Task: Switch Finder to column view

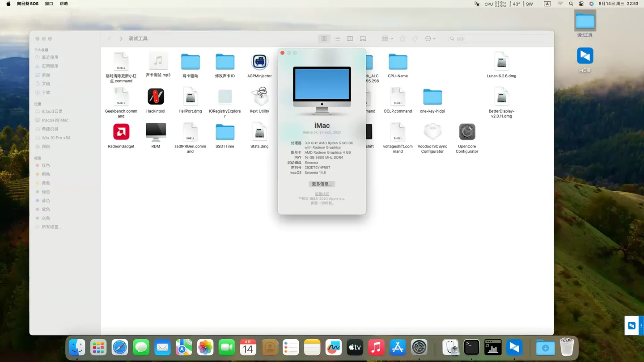Action: click(x=350, y=39)
